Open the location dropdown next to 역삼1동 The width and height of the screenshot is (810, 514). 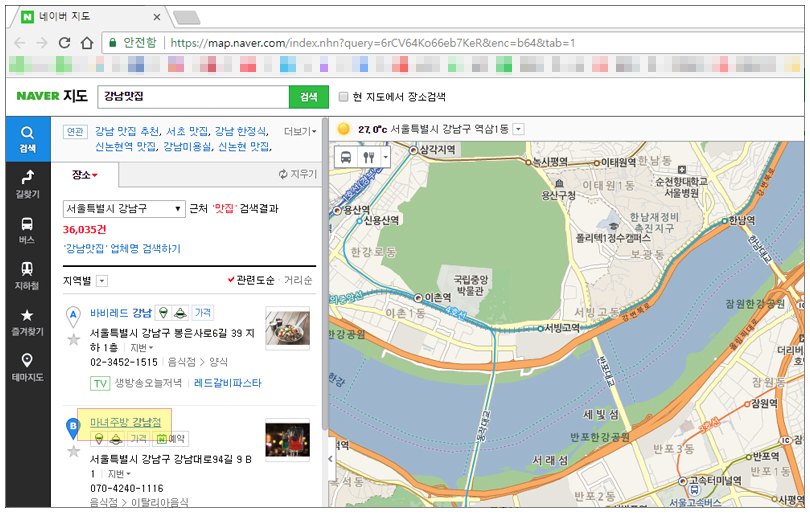pyautogui.click(x=519, y=129)
